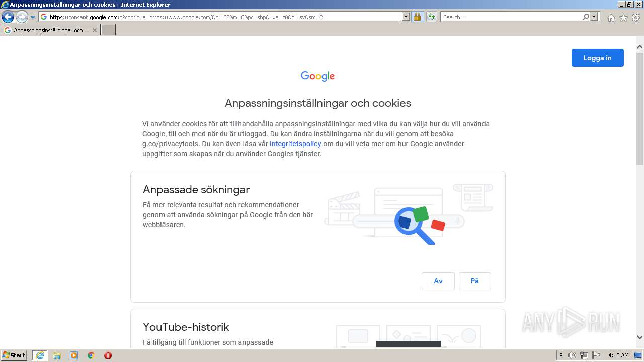This screenshot has height=362, width=644.
Task: Launch Chrome from the taskbar
Action: point(91,355)
